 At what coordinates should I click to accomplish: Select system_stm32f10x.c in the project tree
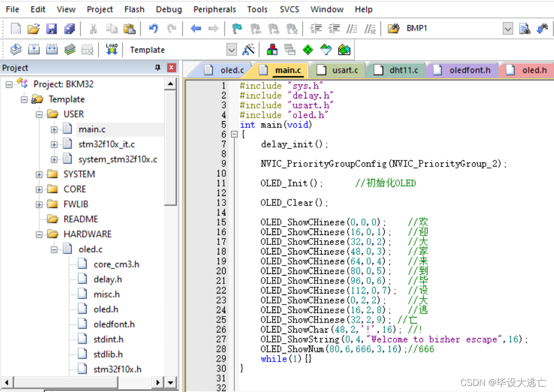pos(118,159)
